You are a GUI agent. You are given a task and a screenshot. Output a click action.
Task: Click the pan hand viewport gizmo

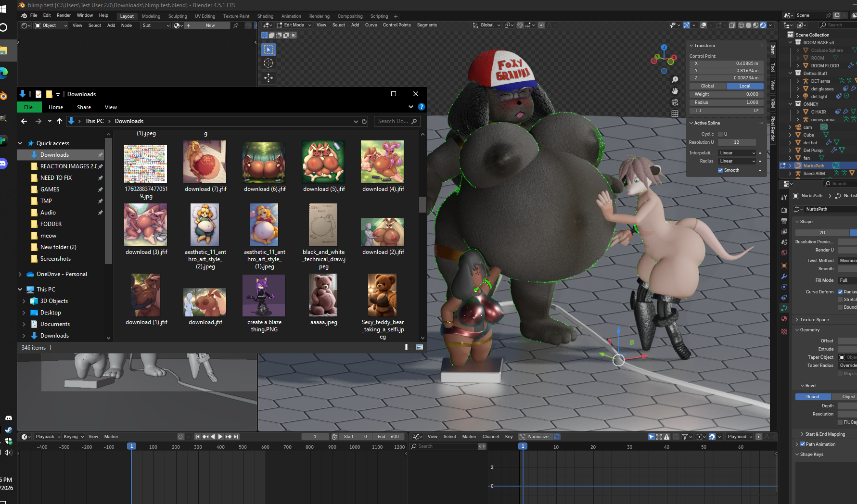coord(675,91)
